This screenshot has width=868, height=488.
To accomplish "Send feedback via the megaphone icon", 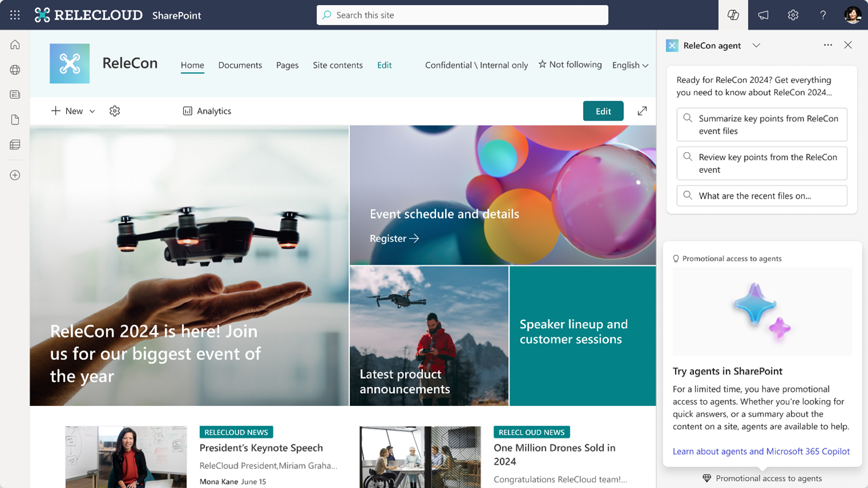I will point(763,15).
